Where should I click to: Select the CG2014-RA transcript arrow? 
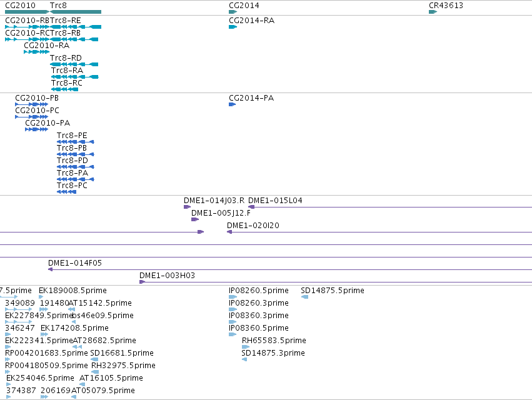point(233,27)
